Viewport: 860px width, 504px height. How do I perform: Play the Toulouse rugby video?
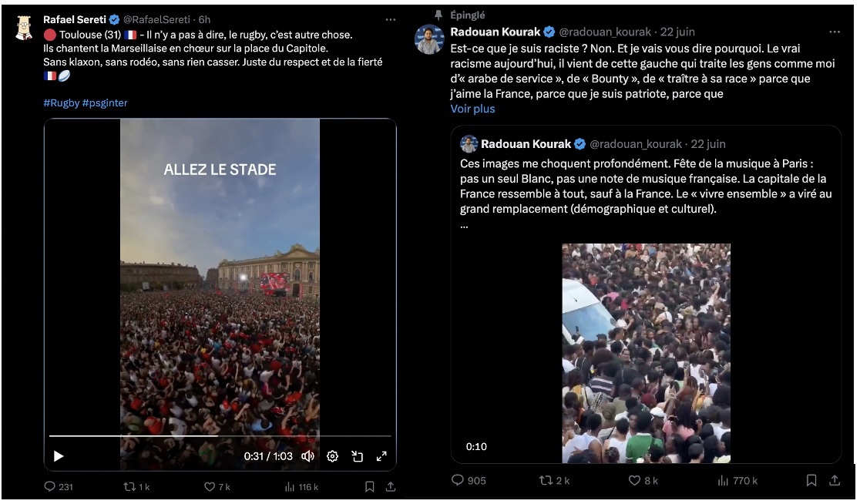(59, 456)
